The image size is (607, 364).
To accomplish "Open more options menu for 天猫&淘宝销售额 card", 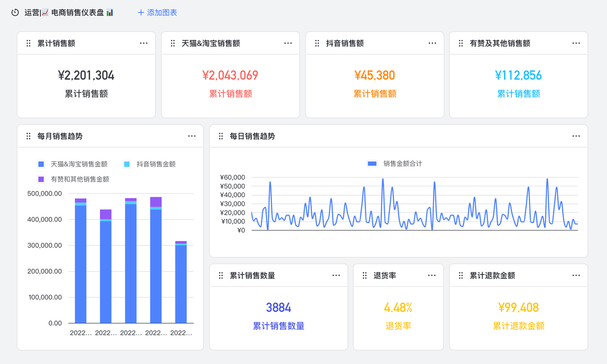I will click(288, 43).
